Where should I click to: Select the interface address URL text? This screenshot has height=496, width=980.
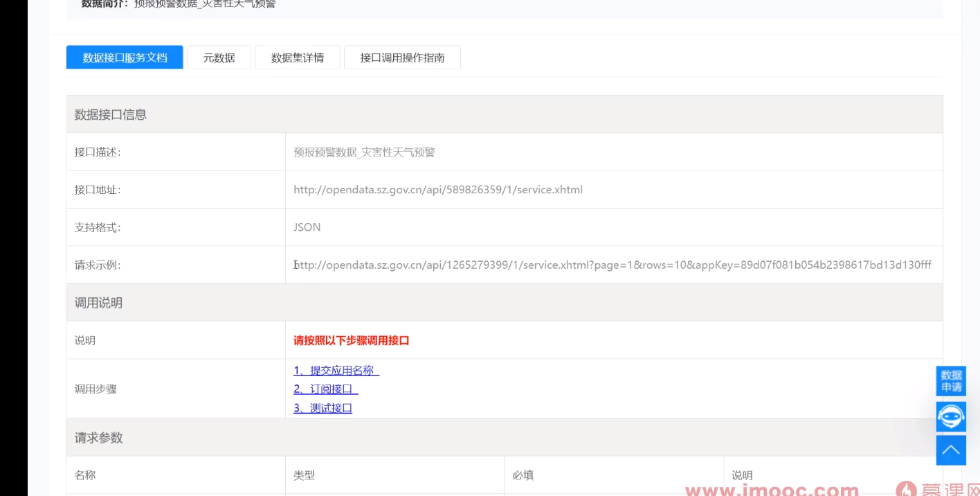pos(438,190)
